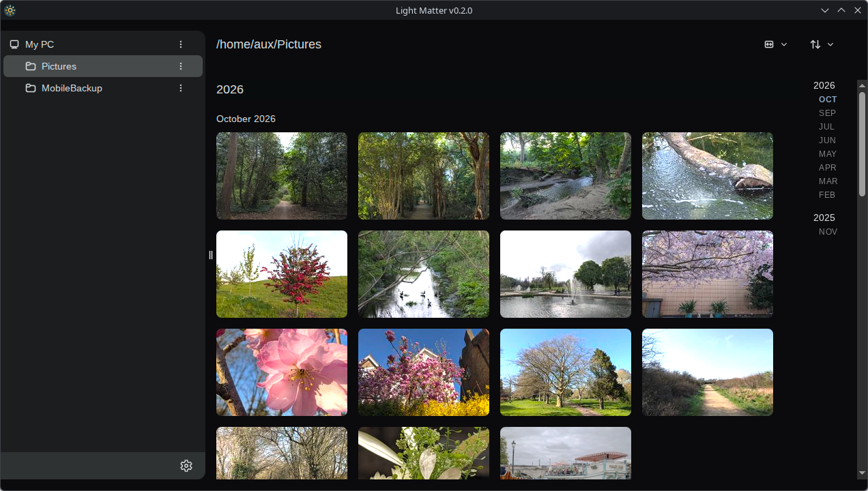Open the photo of the tangled tree tunnel
The image size is (868, 491).
pos(424,176)
